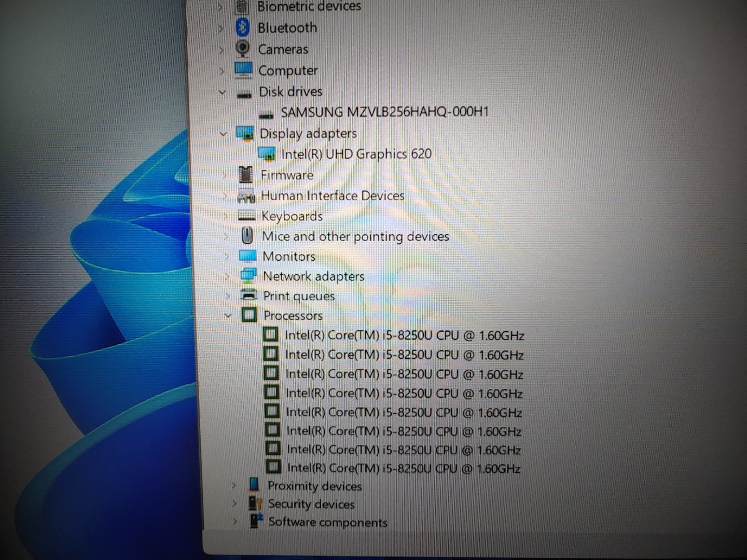Image resolution: width=747 pixels, height=560 pixels.
Task: Expand the Monitors node
Action: click(226, 257)
